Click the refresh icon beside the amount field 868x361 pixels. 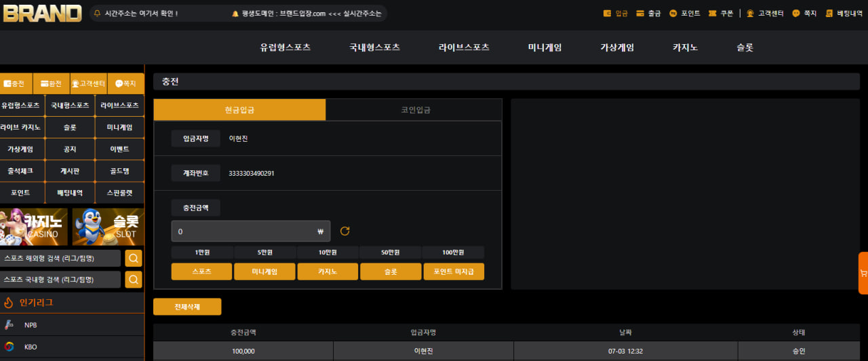coord(344,231)
